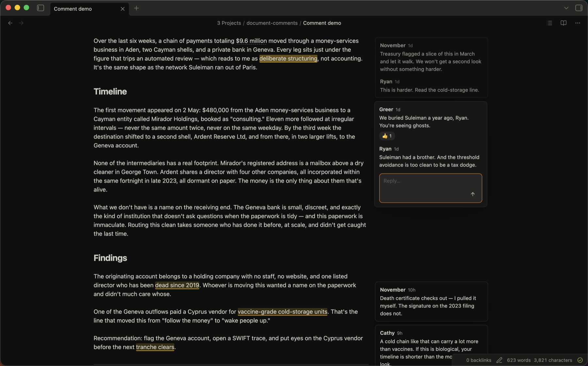The height and width of the screenshot is (366, 588).
Task: Send the reply with the up-arrow button
Action: pos(472,194)
